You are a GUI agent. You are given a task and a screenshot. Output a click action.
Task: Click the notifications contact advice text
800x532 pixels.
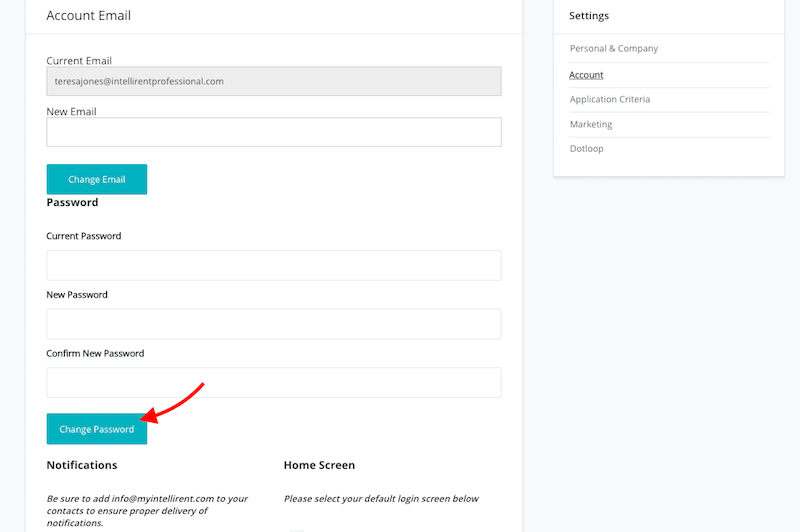pos(147,510)
